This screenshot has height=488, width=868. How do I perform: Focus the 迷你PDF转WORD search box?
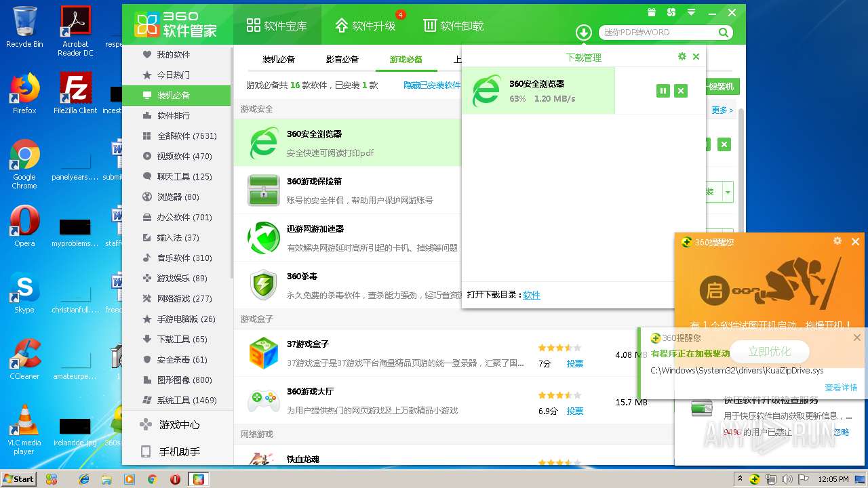658,32
